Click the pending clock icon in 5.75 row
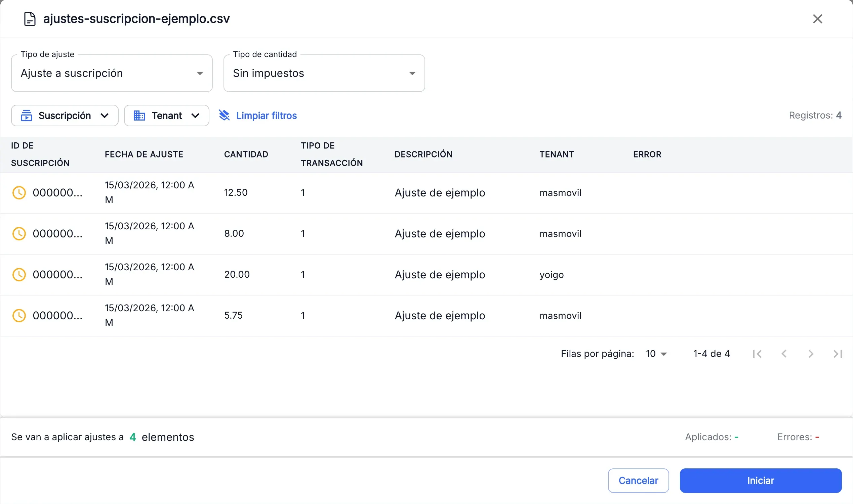Image resolution: width=853 pixels, height=504 pixels. tap(19, 316)
